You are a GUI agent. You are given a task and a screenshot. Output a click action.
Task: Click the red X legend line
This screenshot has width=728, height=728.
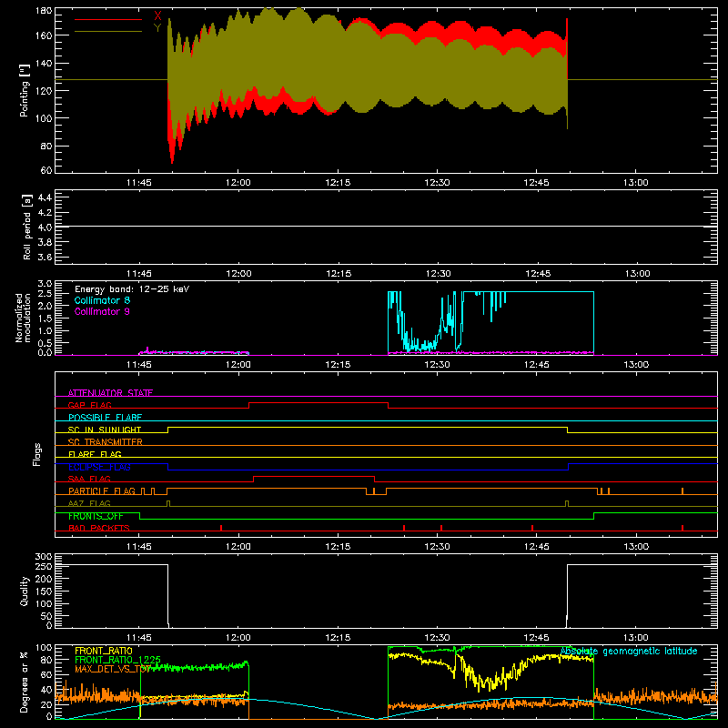tap(108, 19)
